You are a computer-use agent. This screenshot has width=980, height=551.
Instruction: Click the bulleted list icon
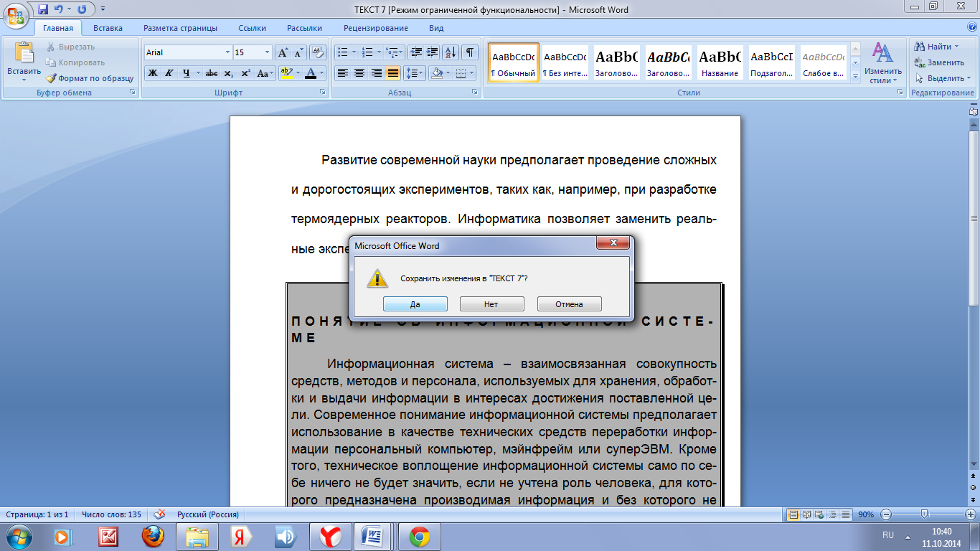pyautogui.click(x=343, y=52)
